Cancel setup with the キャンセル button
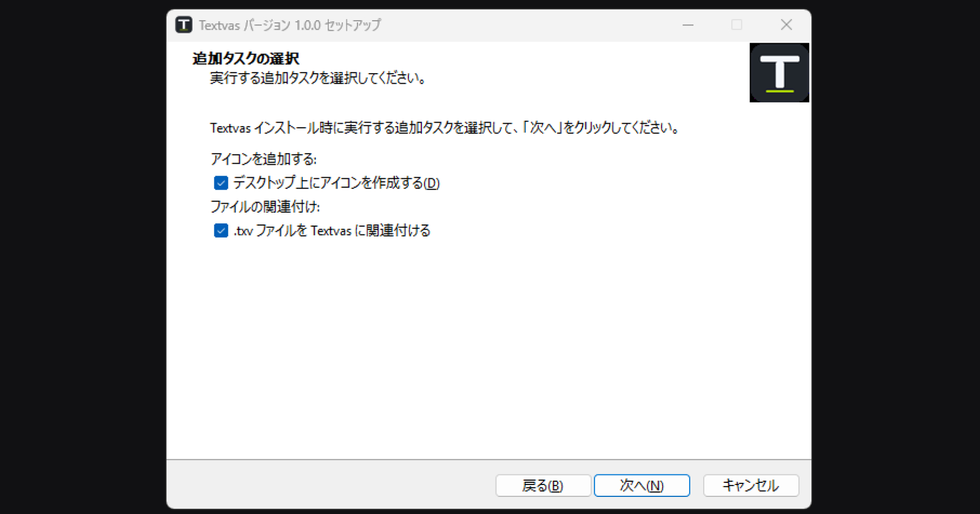Viewport: 980px width, 514px height. (751, 485)
